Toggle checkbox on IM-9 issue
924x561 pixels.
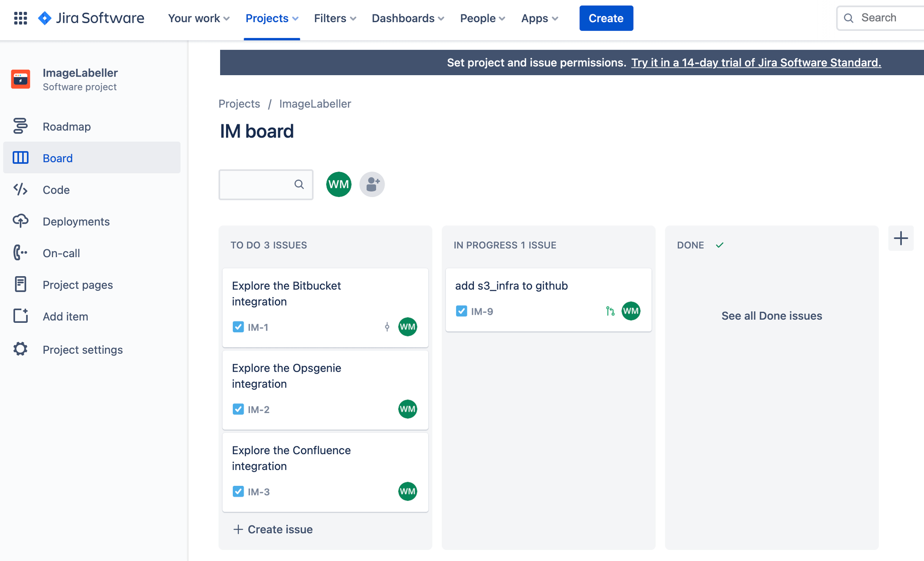[462, 311]
